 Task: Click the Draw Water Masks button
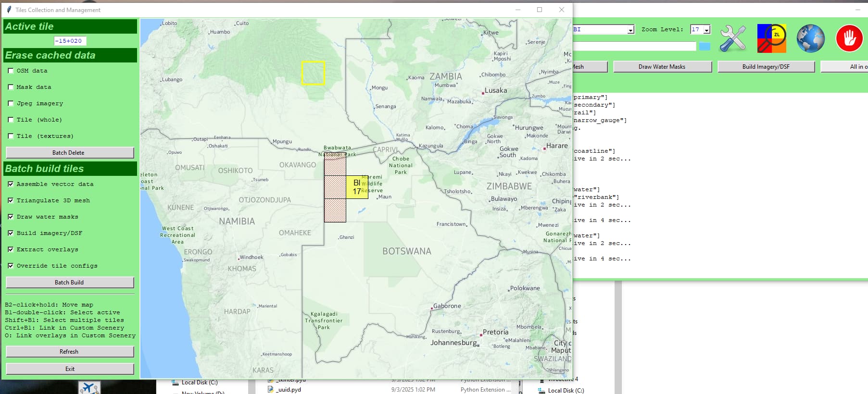[x=662, y=67]
